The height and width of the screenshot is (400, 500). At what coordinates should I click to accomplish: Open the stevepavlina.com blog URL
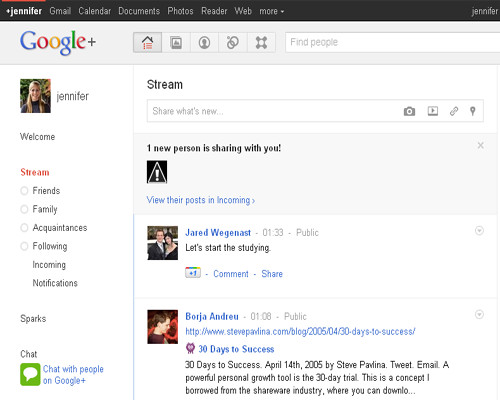pos(300,332)
